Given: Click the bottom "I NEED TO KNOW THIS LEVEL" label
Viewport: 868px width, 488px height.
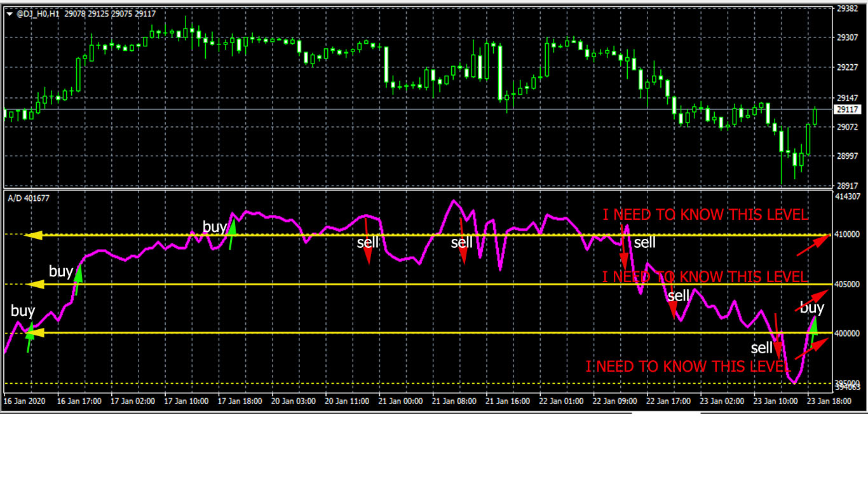Looking at the screenshot, I should coord(688,366).
